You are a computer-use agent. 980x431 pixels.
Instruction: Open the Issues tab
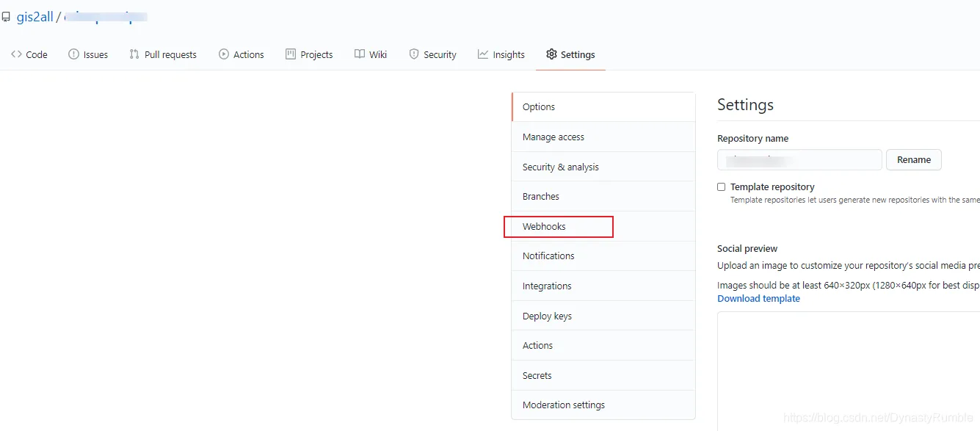[x=88, y=54]
